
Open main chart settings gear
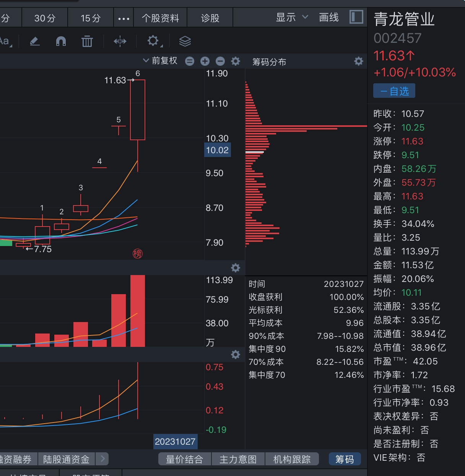(236, 61)
